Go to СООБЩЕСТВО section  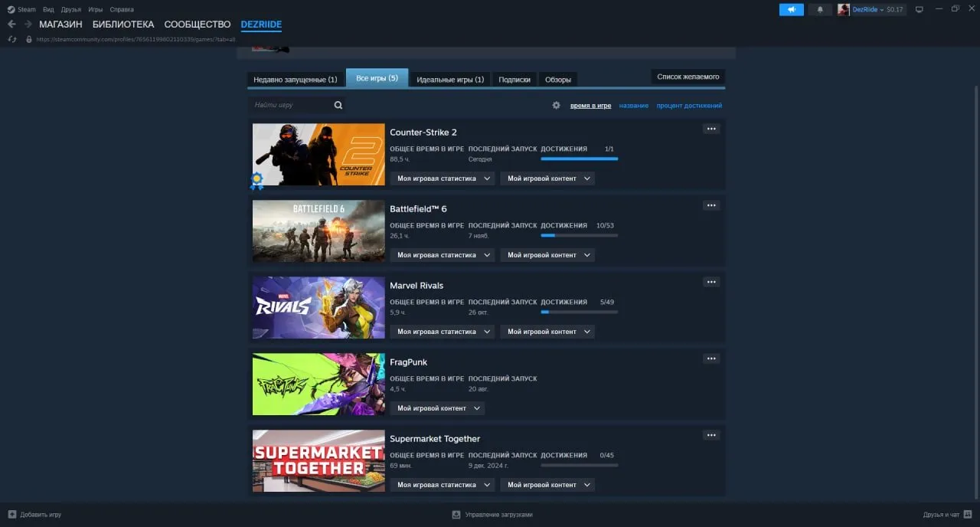pyautogui.click(x=198, y=25)
